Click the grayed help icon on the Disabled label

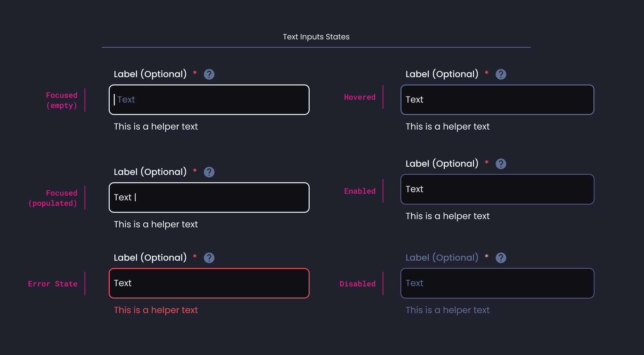[501, 258]
